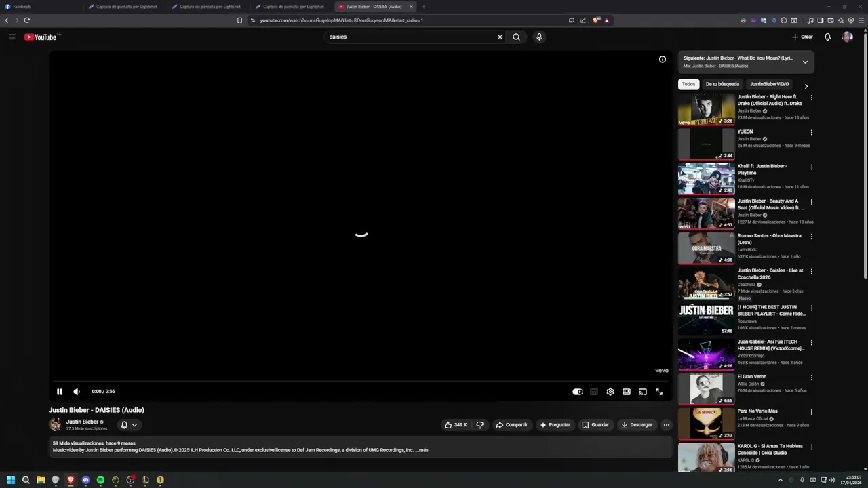Open subscription notification bell dropdown
This screenshot has width=868, height=488.
(129, 425)
